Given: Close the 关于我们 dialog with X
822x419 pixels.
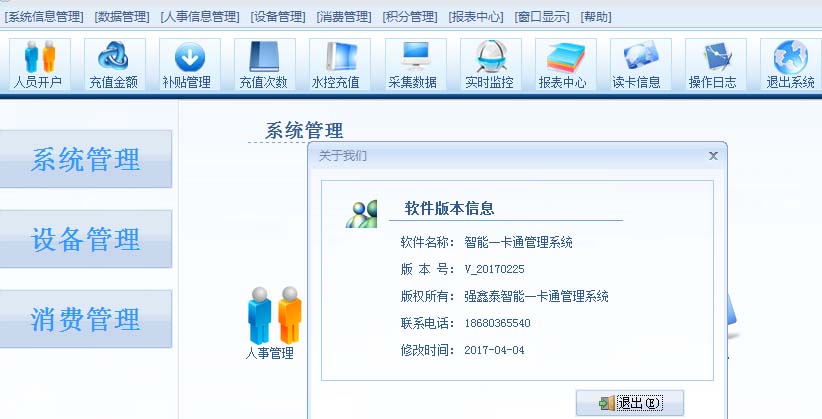Looking at the screenshot, I should (713, 156).
